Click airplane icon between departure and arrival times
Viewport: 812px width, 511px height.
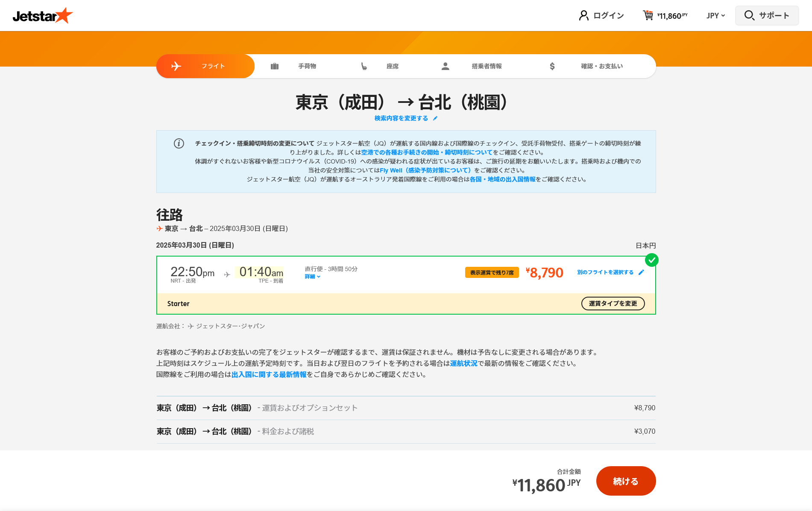[227, 274]
